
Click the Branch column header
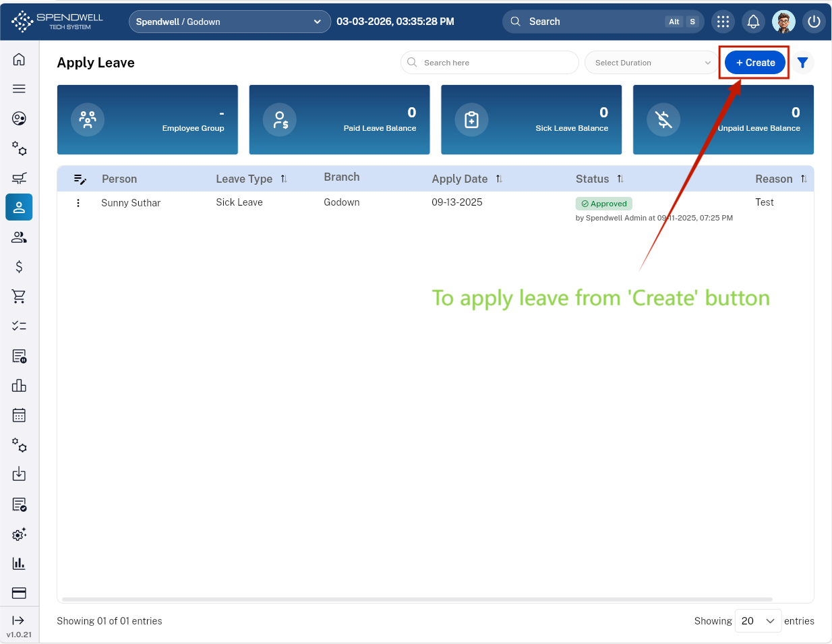click(x=342, y=177)
